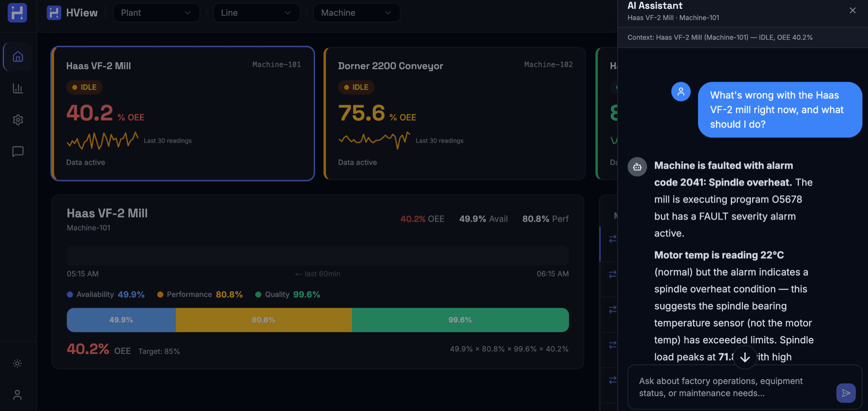Viewport: 868px width, 411px height.
Task: Open the user profile sidebar icon
Action: (17, 395)
